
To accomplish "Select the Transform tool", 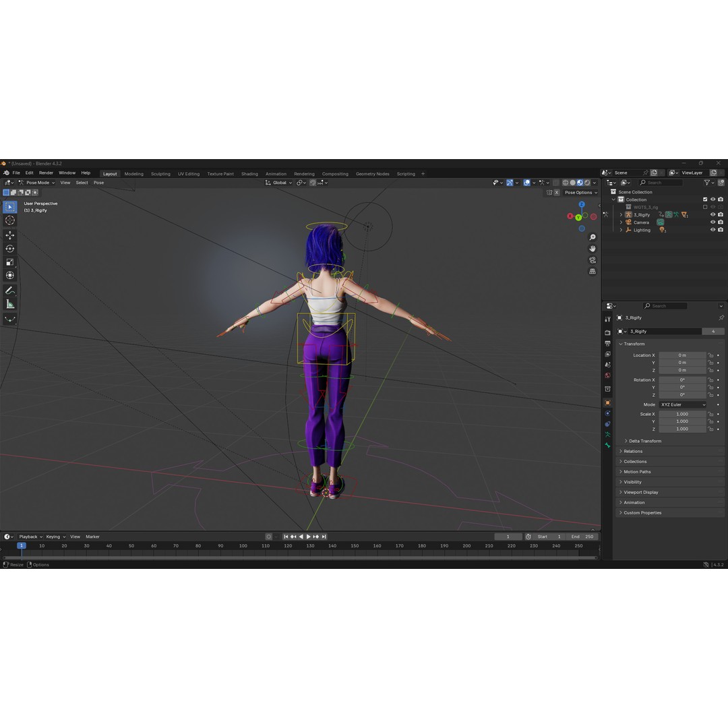I will 9,275.
